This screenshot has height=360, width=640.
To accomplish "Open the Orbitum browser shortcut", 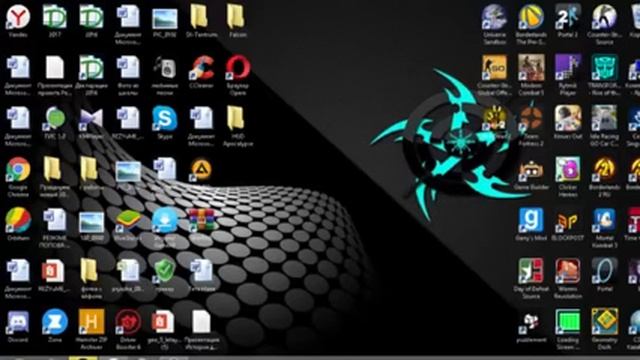I will 18,221.
